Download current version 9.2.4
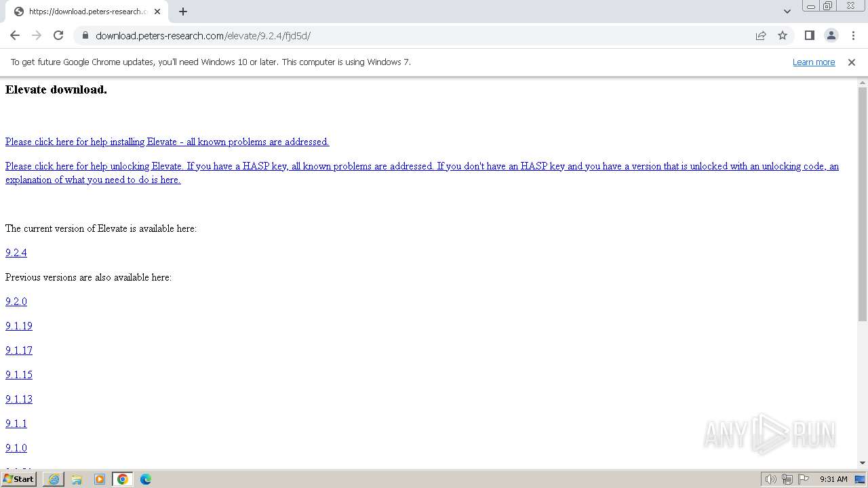 click(x=16, y=253)
